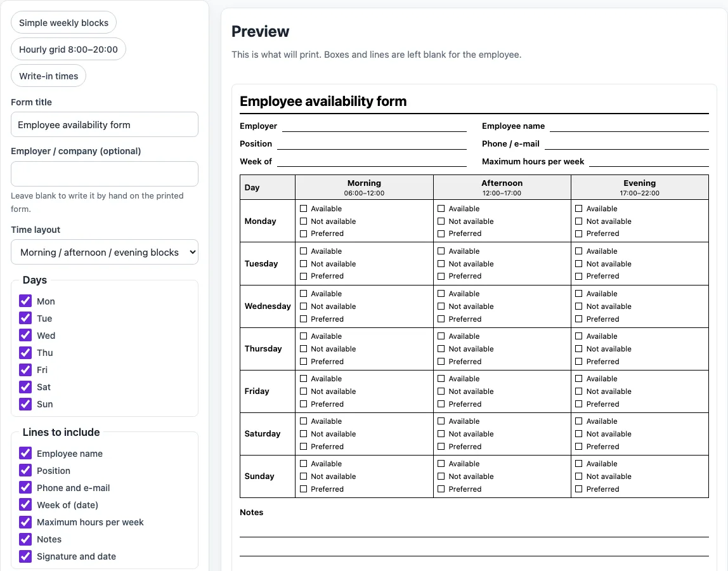
Task: Toggle the Notes checkbox in Lines to include
Action: click(x=25, y=539)
